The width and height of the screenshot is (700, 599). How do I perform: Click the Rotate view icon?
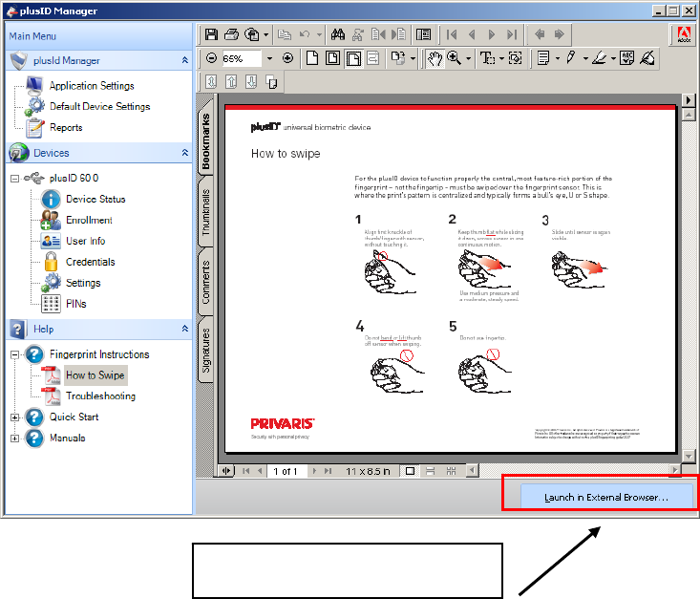[397, 58]
